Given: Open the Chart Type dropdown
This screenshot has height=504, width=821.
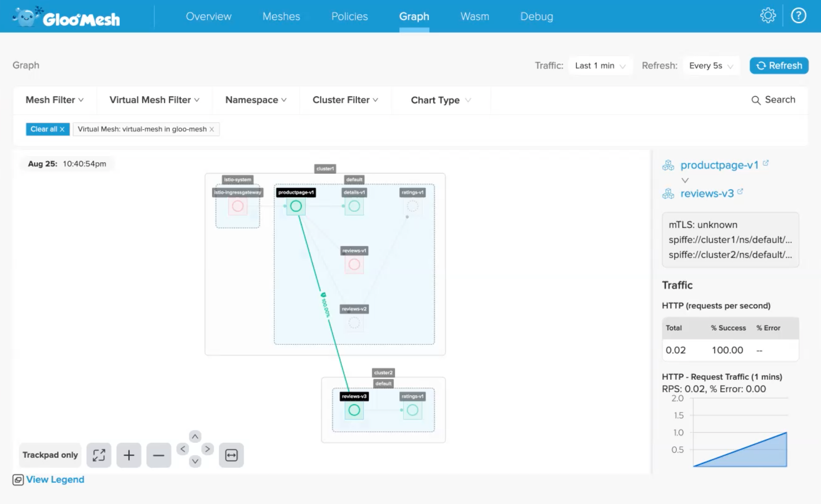Looking at the screenshot, I should tap(441, 100).
